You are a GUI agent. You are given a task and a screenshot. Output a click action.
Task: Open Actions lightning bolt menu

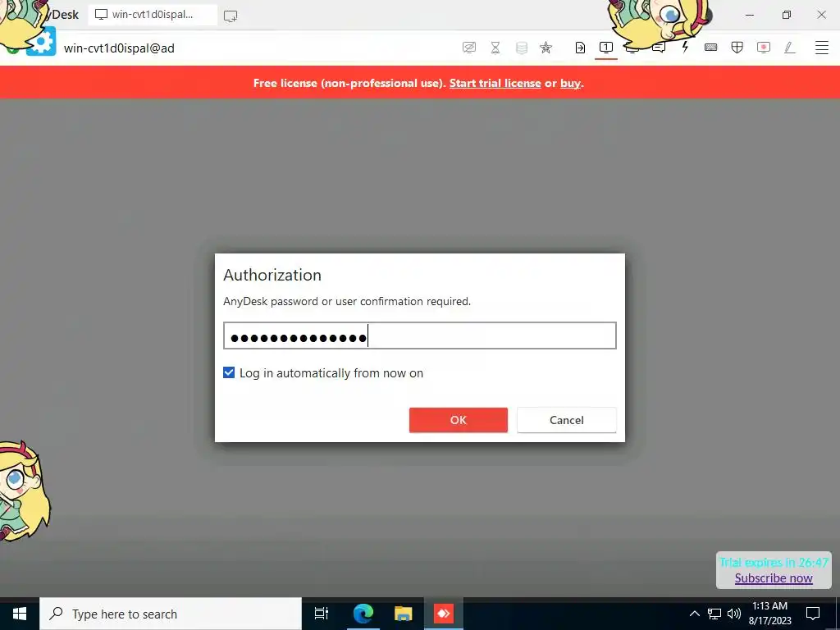[x=685, y=48]
